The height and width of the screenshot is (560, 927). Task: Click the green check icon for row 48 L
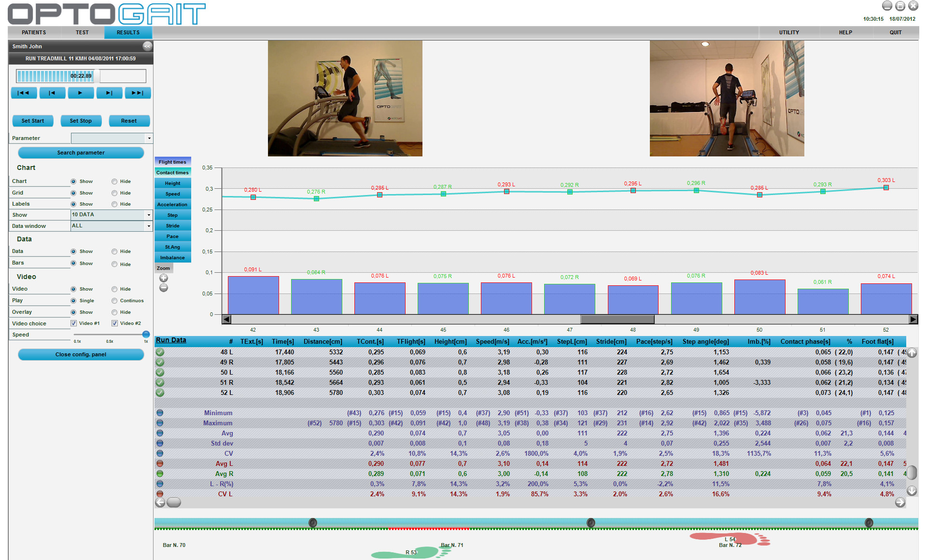point(160,352)
